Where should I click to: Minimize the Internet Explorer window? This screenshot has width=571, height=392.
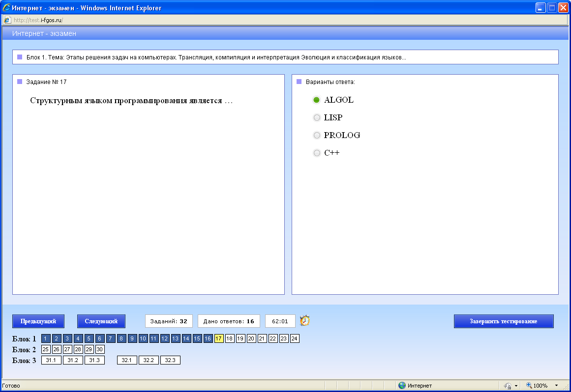pos(541,8)
